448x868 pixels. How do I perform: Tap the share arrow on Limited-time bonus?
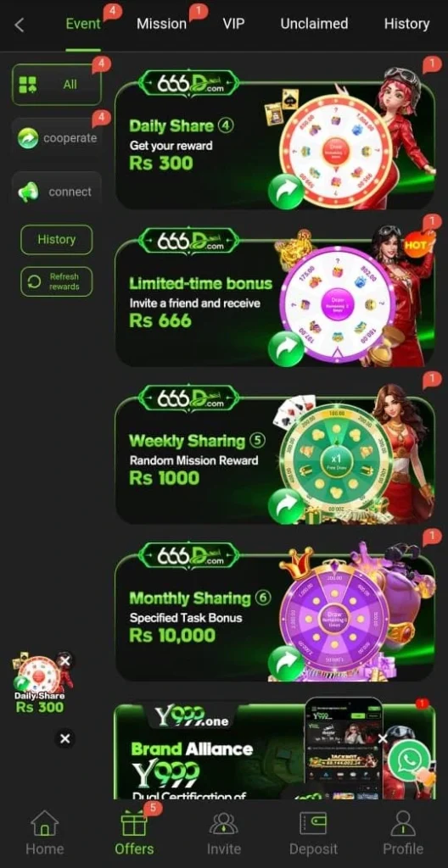point(286,348)
